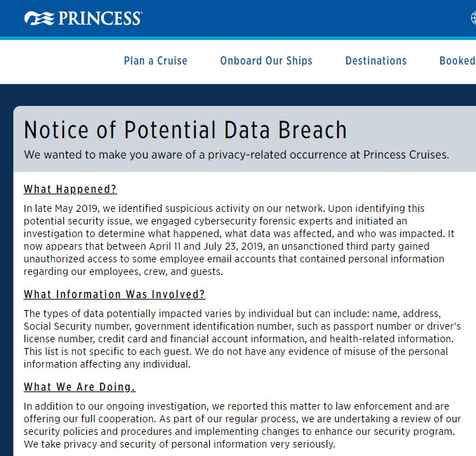Click paragraph about types of data impacted

(x=242, y=339)
